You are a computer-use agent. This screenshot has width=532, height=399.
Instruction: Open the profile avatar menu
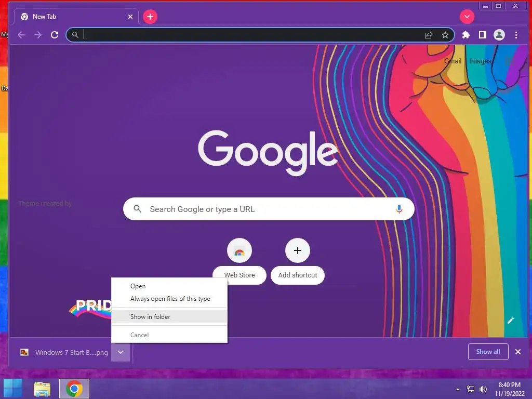[499, 35]
